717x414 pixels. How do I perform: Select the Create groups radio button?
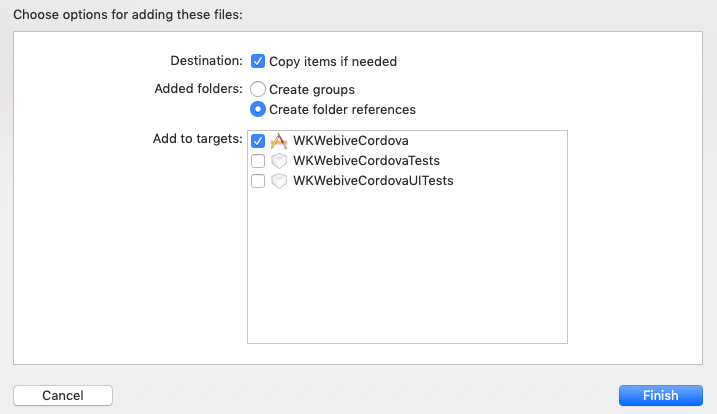pos(258,89)
